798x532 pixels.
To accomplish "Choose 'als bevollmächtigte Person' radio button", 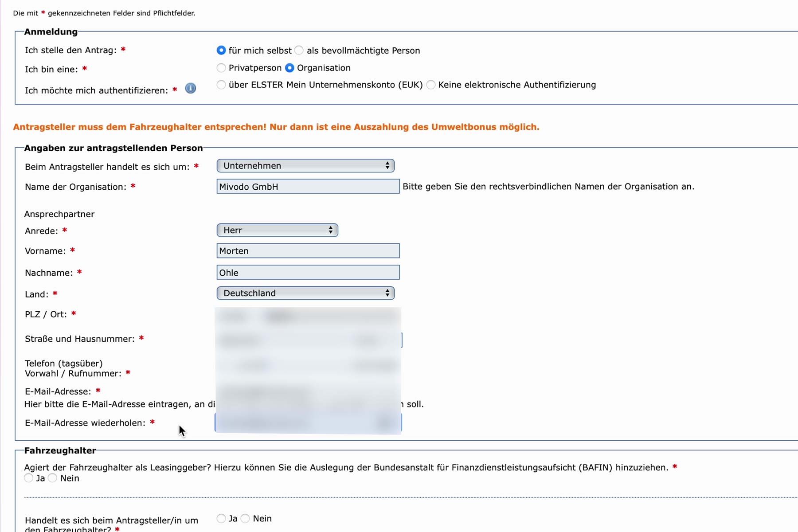I will click(299, 51).
